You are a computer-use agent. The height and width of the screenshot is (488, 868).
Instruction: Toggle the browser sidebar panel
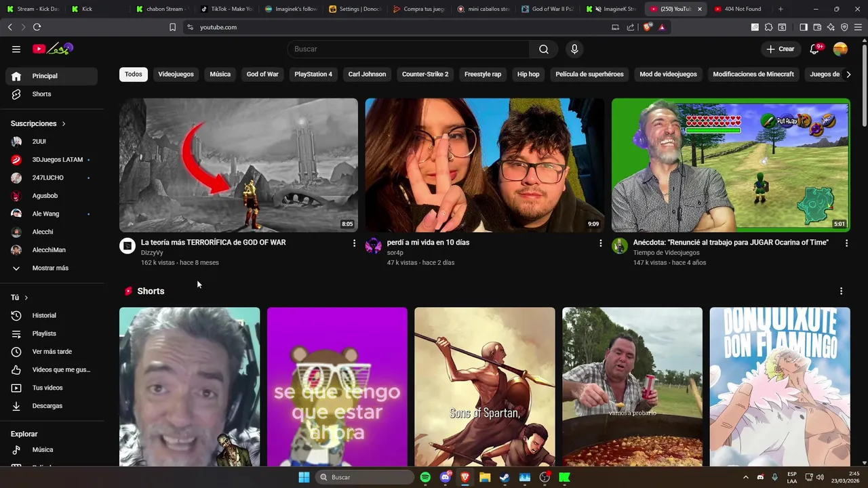804,27
